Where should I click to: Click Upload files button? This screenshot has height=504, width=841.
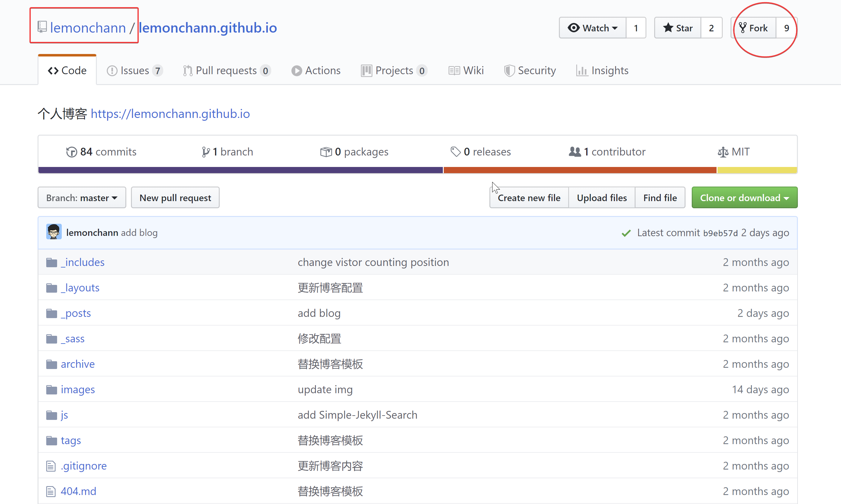(602, 198)
